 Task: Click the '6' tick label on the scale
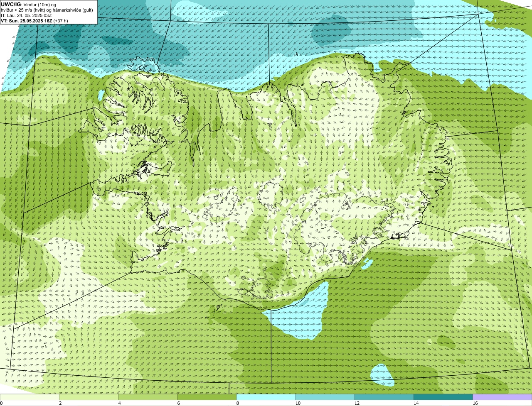[x=178, y=403]
